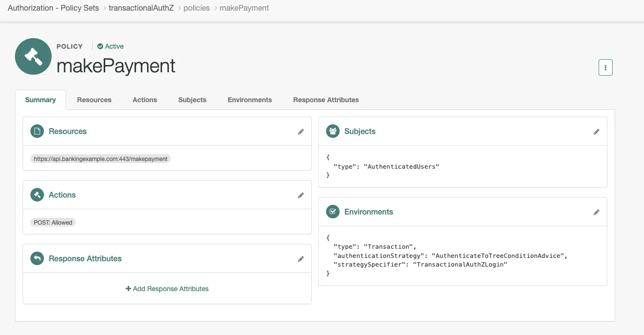Click the Environments checkmark panel icon
644x335 pixels.
click(x=332, y=212)
